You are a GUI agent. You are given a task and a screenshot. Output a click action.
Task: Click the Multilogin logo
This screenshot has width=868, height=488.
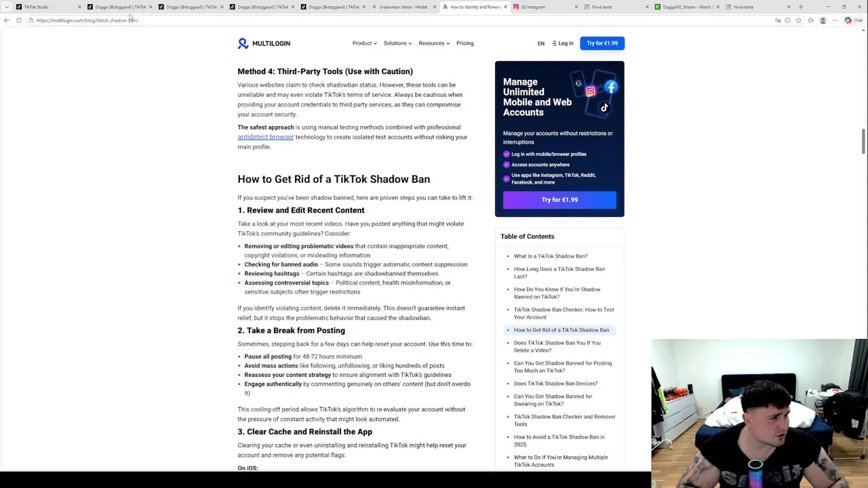click(x=264, y=43)
